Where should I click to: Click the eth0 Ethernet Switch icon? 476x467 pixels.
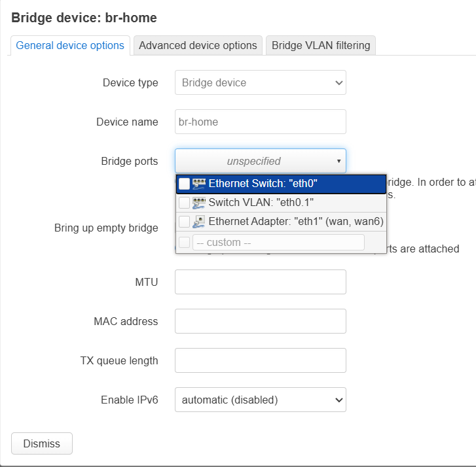coord(199,184)
